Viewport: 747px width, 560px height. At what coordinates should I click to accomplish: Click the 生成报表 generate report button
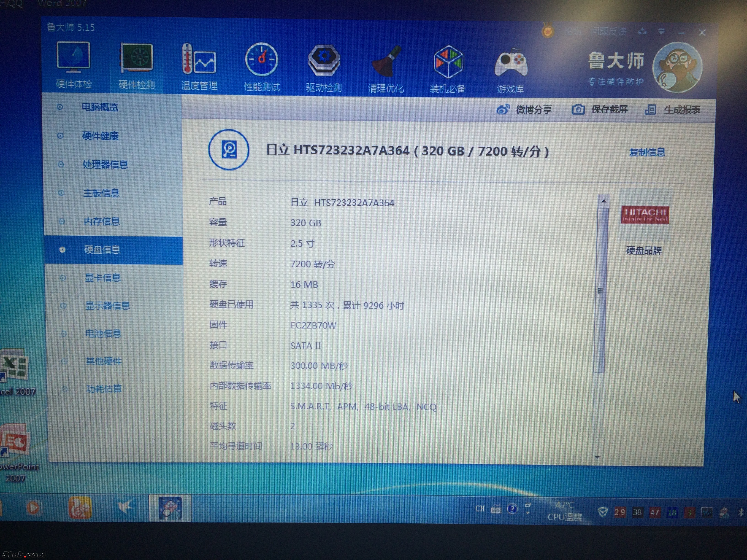pos(673,110)
